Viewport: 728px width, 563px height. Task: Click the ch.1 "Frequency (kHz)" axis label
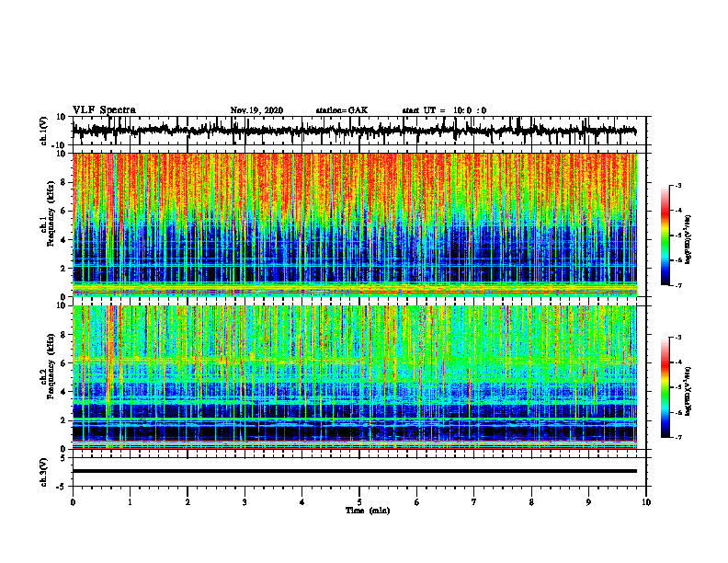point(51,213)
